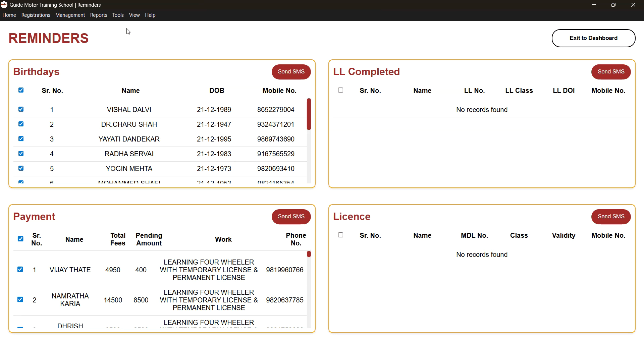
Task: Click Send SMS for Licence reminders
Action: [610, 217]
